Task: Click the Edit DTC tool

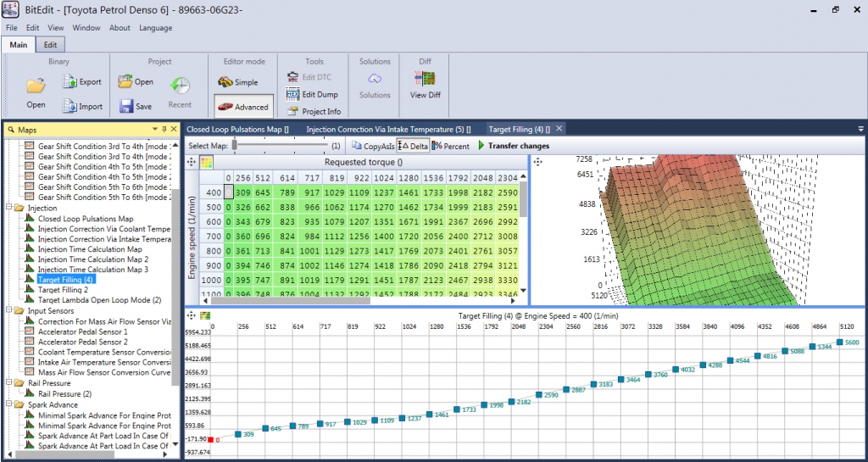Action: pos(309,77)
